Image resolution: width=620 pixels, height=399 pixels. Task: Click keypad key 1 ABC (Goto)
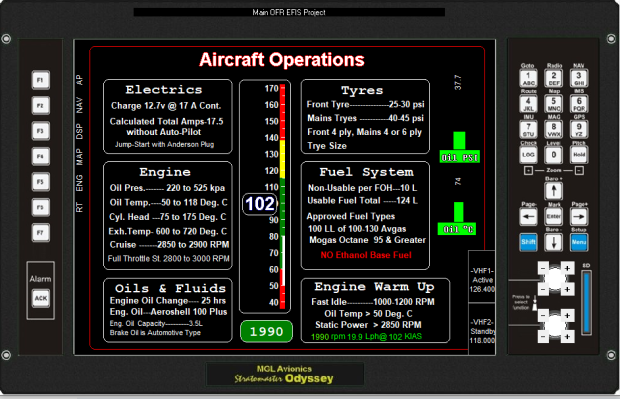point(528,78)
